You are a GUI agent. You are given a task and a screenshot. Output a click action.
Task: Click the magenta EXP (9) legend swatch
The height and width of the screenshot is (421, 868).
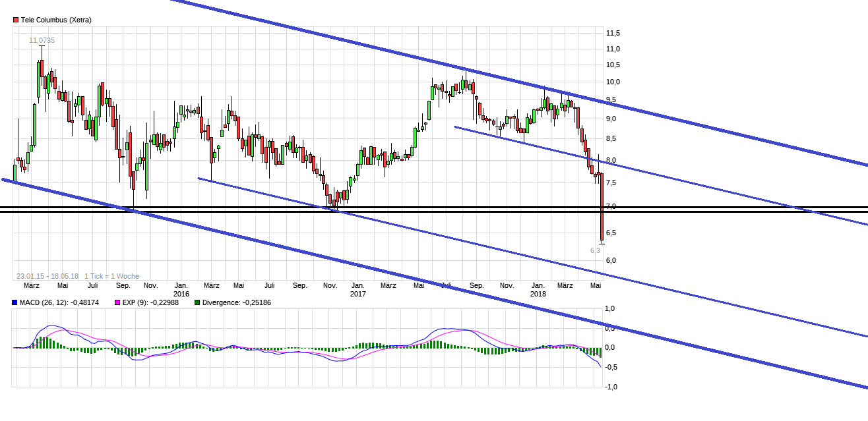coord(117,303)
